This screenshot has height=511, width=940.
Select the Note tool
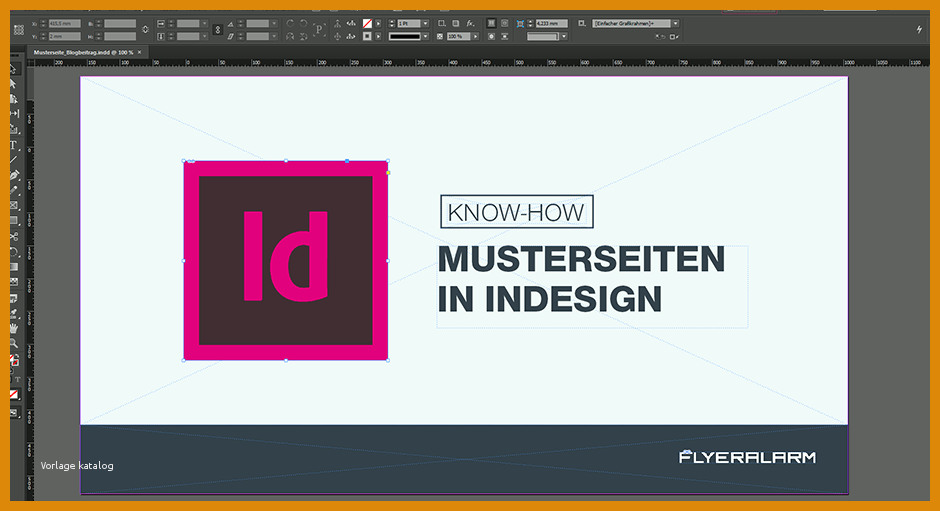[x=14, y=298]
